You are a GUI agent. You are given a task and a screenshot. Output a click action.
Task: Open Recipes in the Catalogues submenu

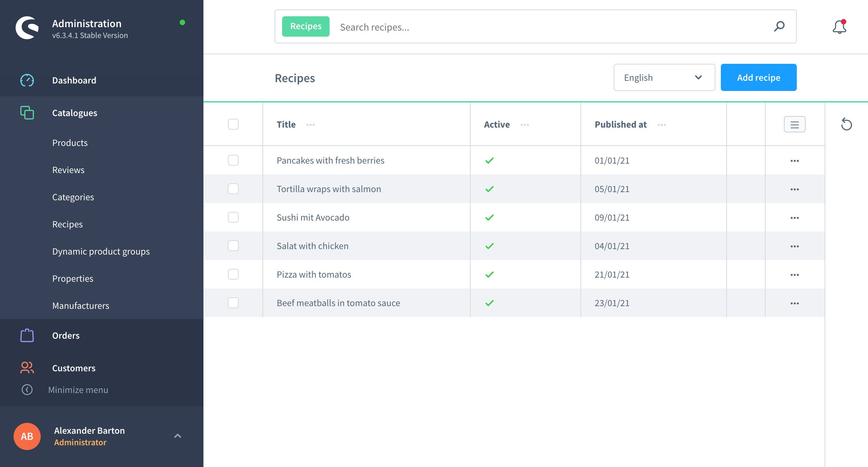(x=67, y=224)
